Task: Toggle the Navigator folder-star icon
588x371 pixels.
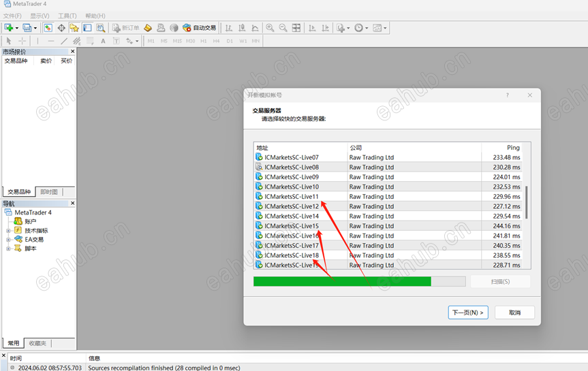Action: (74, 28)
